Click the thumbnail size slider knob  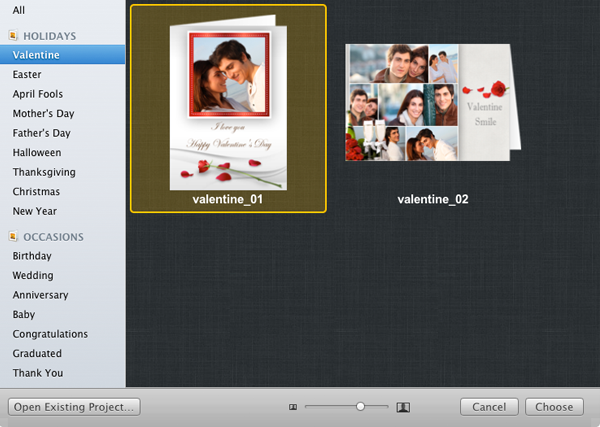[360, 406]
